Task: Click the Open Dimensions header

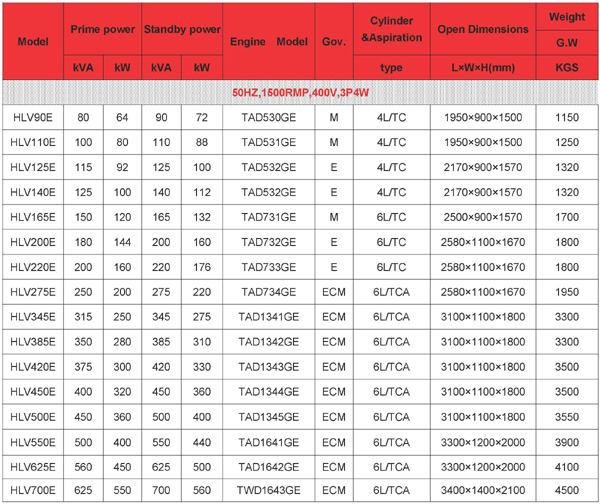Action: click(x=483, y=29)
